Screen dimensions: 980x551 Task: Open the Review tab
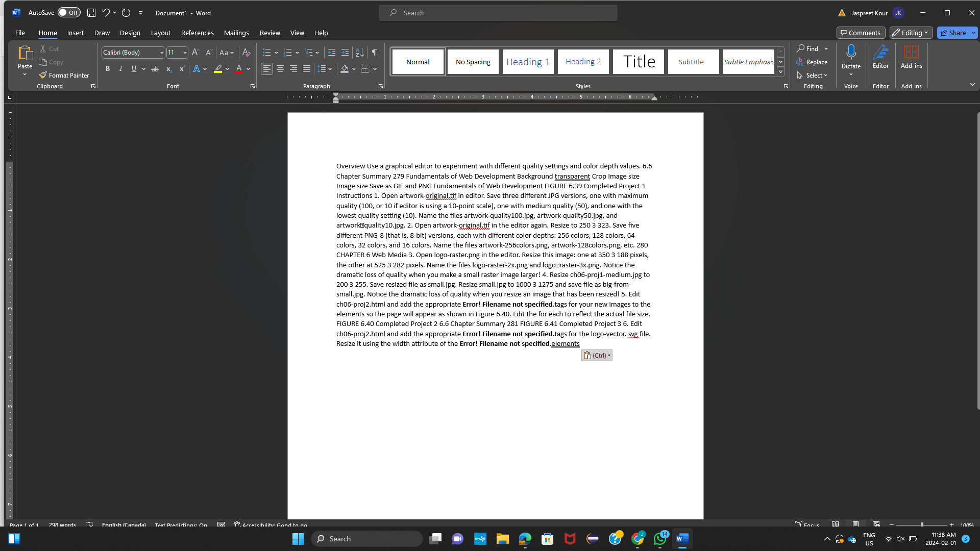pyautogui.click(x=269, y=32)
